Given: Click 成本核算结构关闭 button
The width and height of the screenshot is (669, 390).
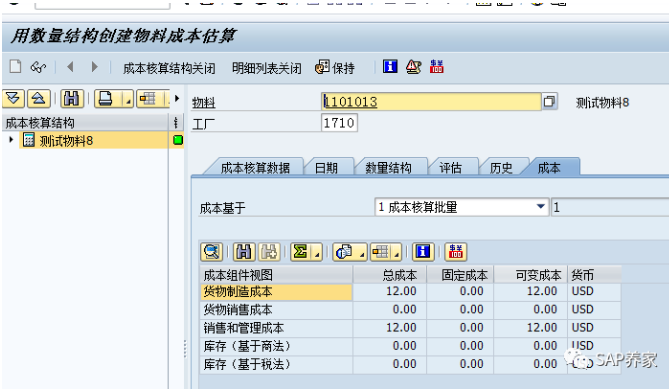Looking at the screenshot, I should [x=169, y=68].
